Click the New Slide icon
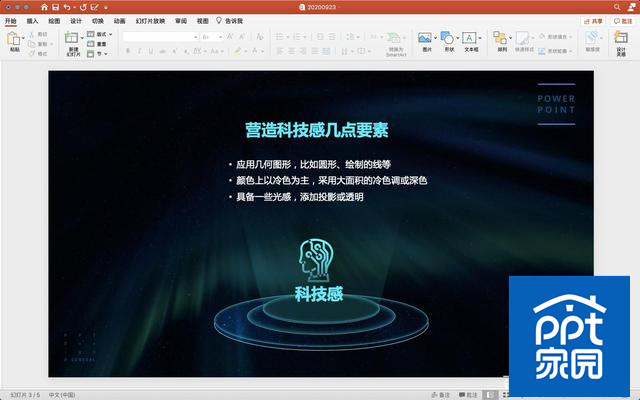Viewport: 640px width, 400px height. [x=72, y=38]
